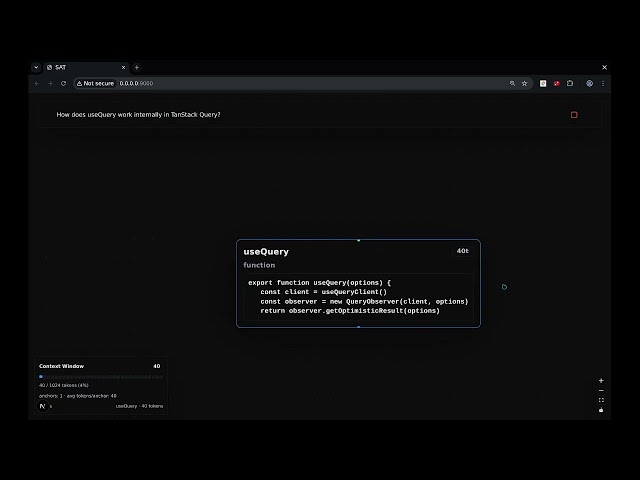Viewport: 640px width, 480px height.
Task: Click the 'useQuery · 40 tokens' entry
Action: pos(139,406)
